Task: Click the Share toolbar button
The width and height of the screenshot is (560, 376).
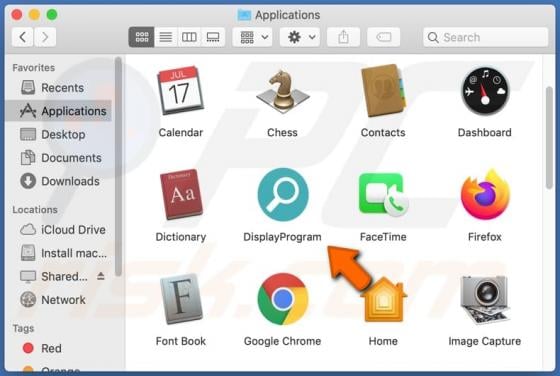Action: [343, 37]
